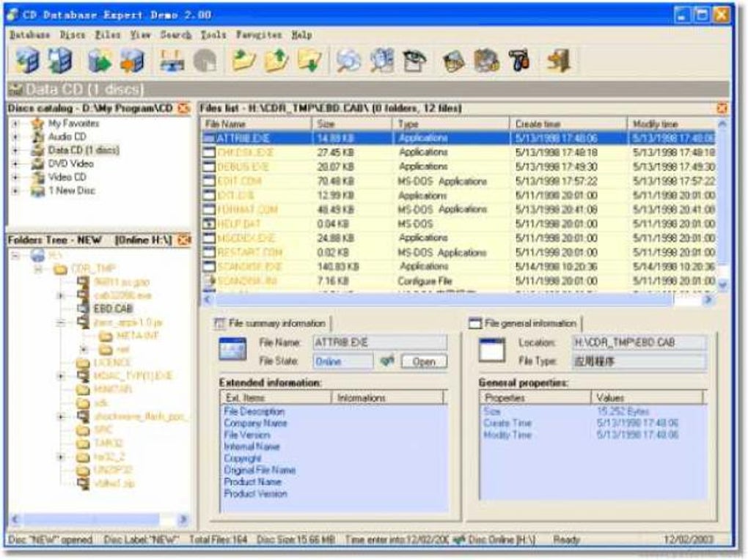The height and width of the screenshot is (560, 748).
Task: Click the window icon in File general information
Action: pyautogui.click(x=492, y=350)
